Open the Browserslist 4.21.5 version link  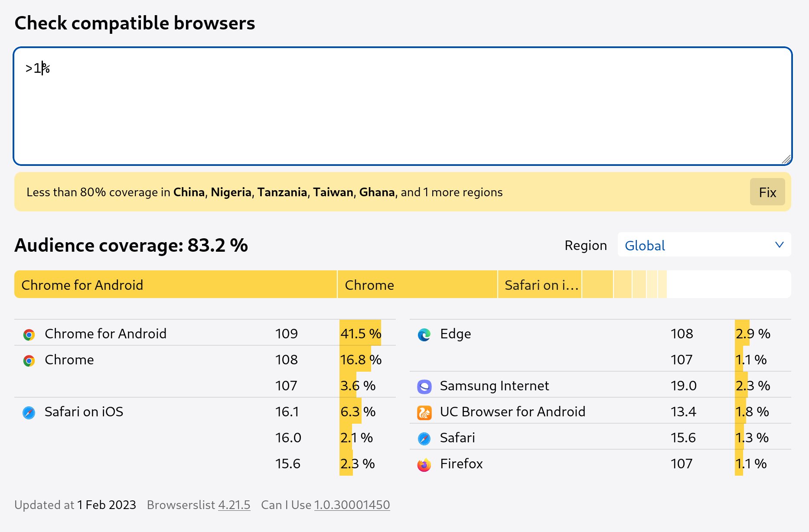click(234, 505)
